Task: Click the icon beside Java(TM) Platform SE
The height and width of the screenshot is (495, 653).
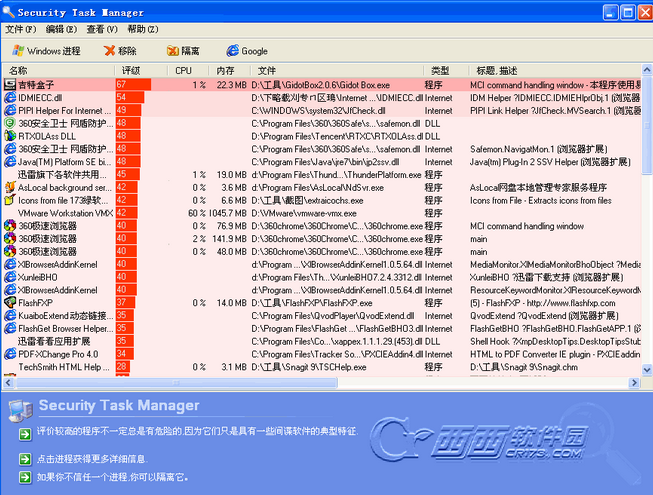Action: click(x=10, y=162)
